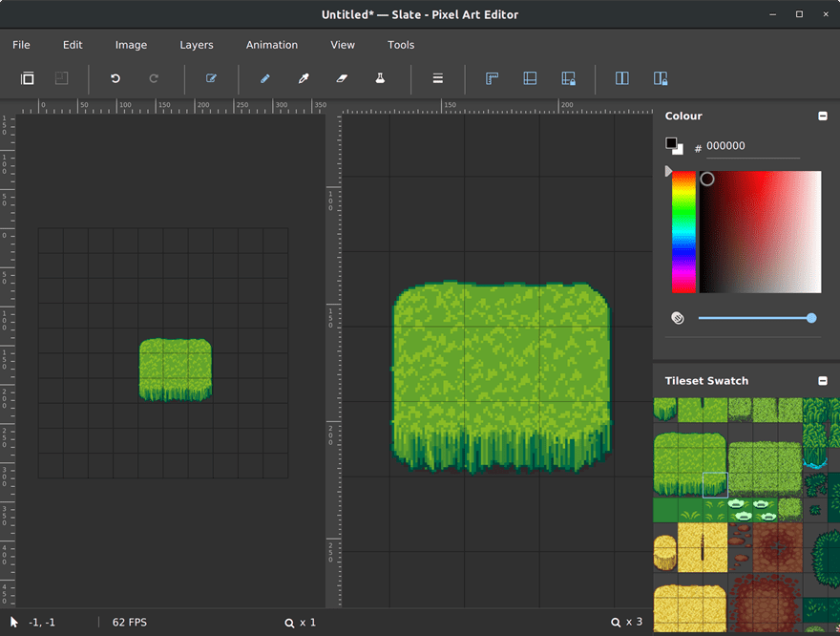Viewport: 840px width, 636px height.
Task: Toggle the rulers visibility
Action: point(492,78)
